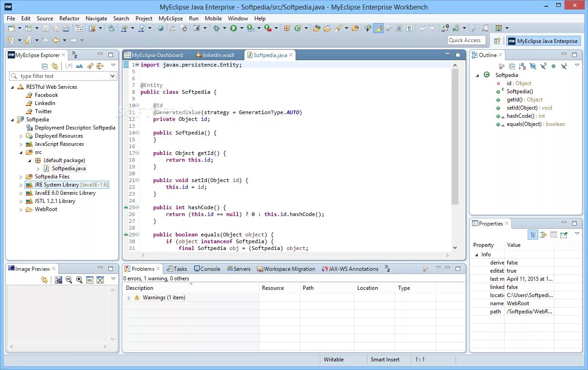Close the Softpedia.java editor tab

click(291, 55)
